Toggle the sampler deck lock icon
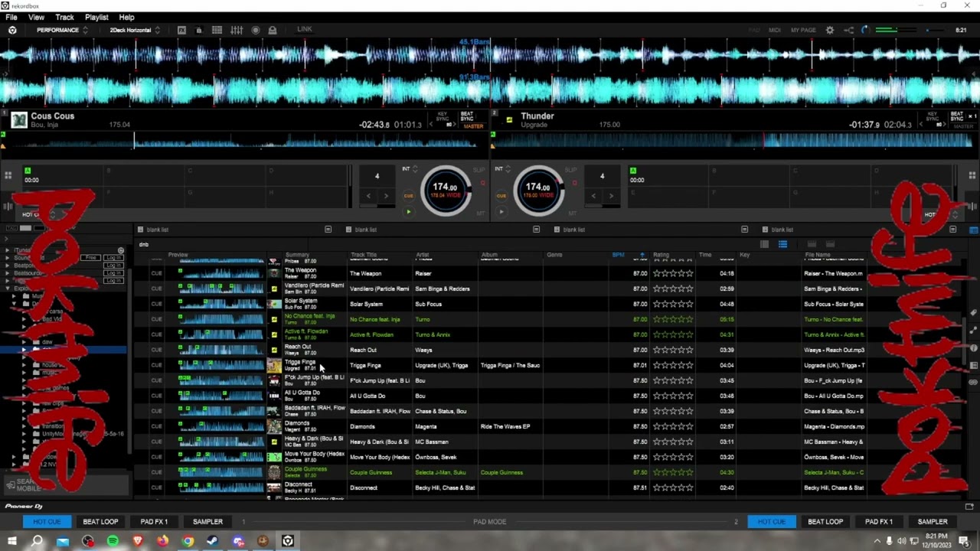The width and height of the screenshot is (980, 551). coord(198,30)
